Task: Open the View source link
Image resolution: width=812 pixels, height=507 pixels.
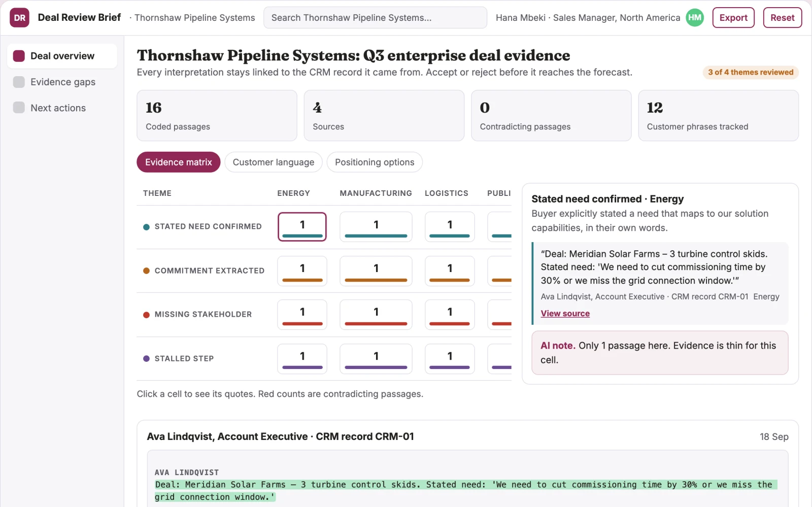Action: [565, 314]
